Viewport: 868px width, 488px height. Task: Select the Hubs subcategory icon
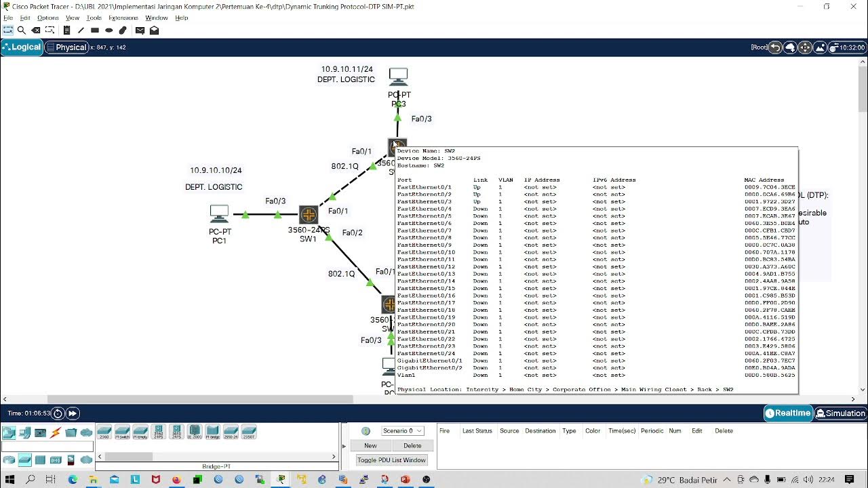coord(40,460)
